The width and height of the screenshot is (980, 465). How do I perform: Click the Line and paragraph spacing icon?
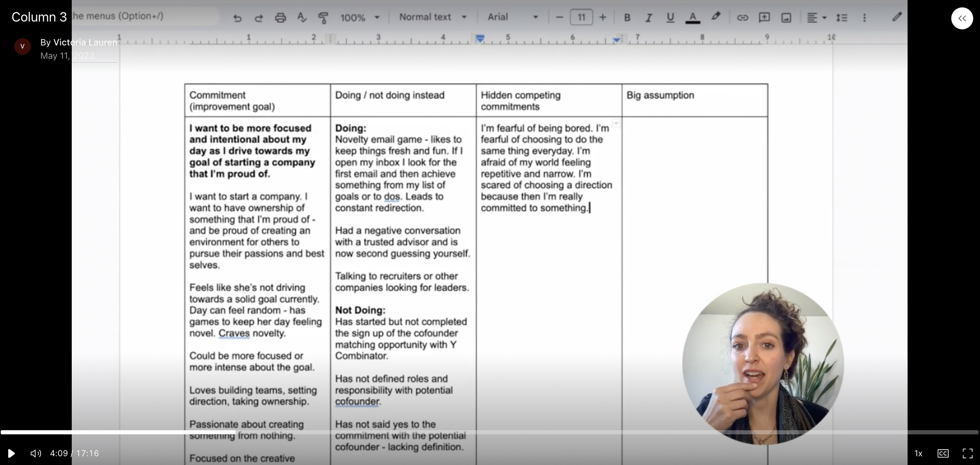tap(841, 17)
